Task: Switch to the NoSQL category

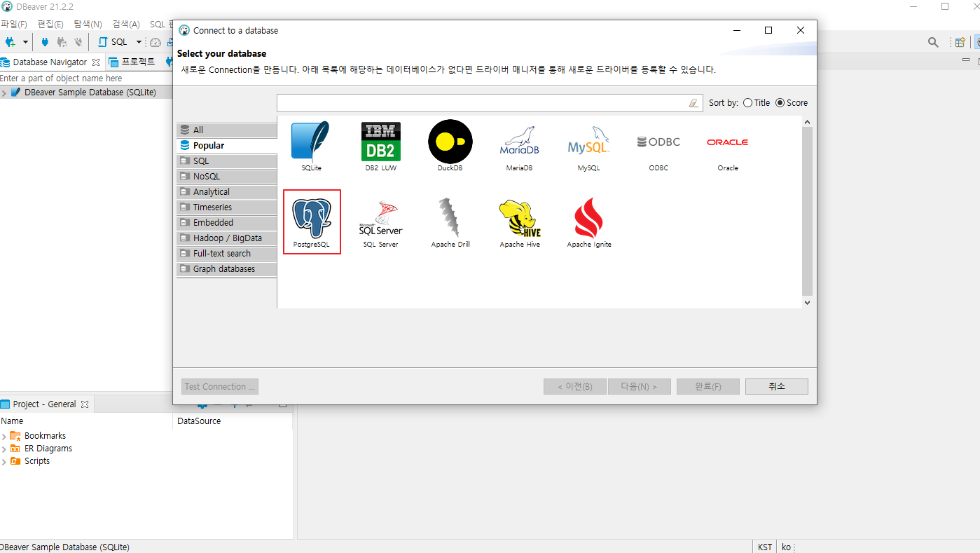Action: 227,177
